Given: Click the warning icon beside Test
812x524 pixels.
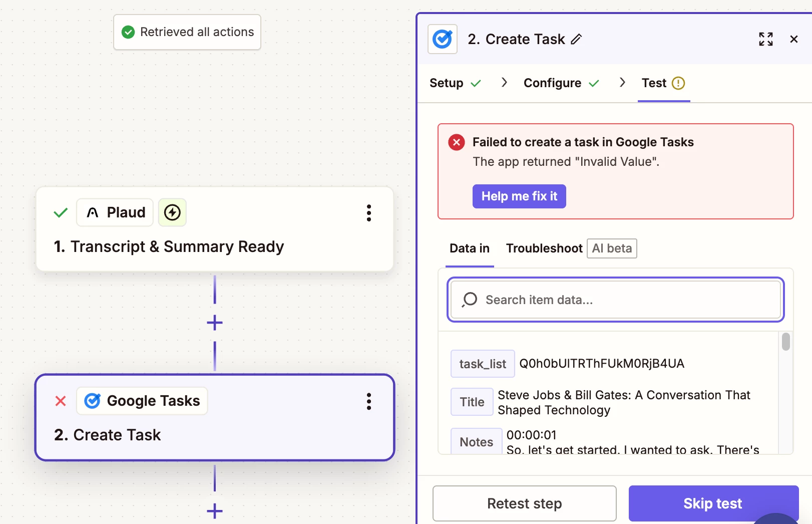Looking at the screenshot, I should (x=678, y=83).
